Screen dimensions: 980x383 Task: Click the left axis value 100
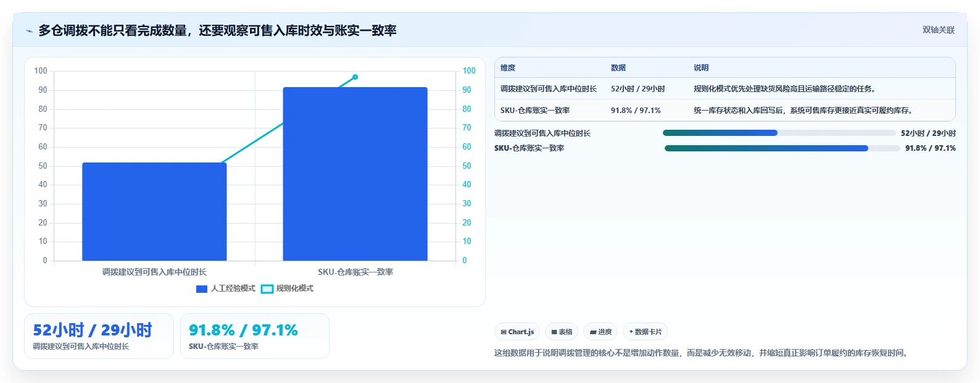41,71
